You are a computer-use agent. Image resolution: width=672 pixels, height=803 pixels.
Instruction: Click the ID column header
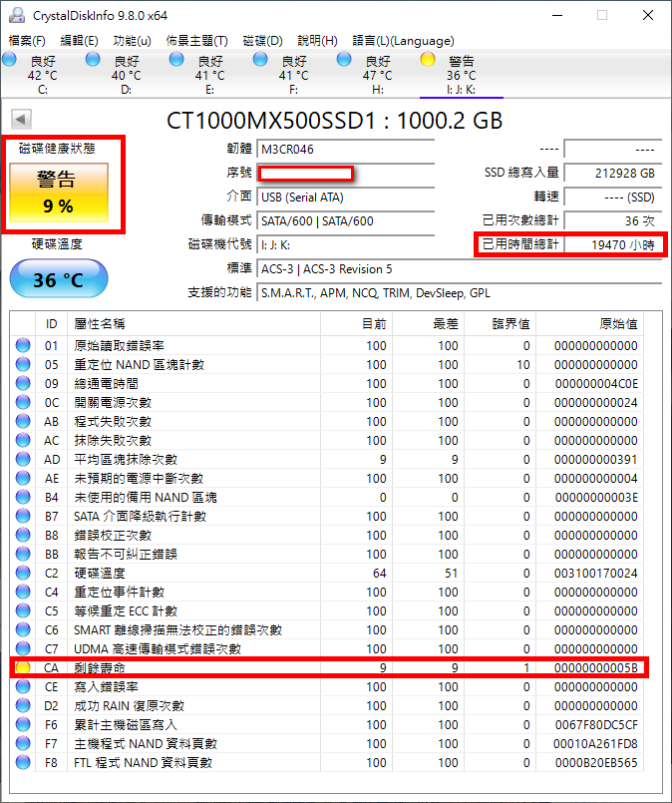(51, 323)
